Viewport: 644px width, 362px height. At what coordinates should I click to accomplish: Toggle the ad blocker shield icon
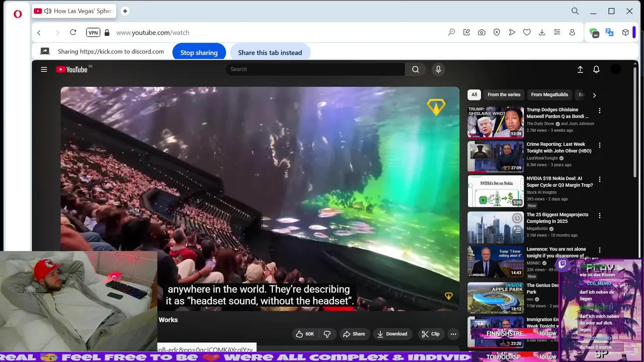point(497,32)
